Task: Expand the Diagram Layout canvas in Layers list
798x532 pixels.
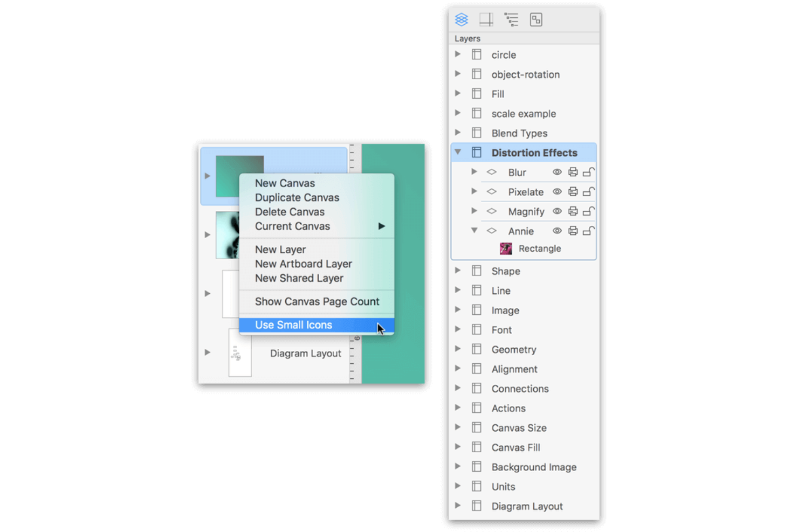Action: 458,506
